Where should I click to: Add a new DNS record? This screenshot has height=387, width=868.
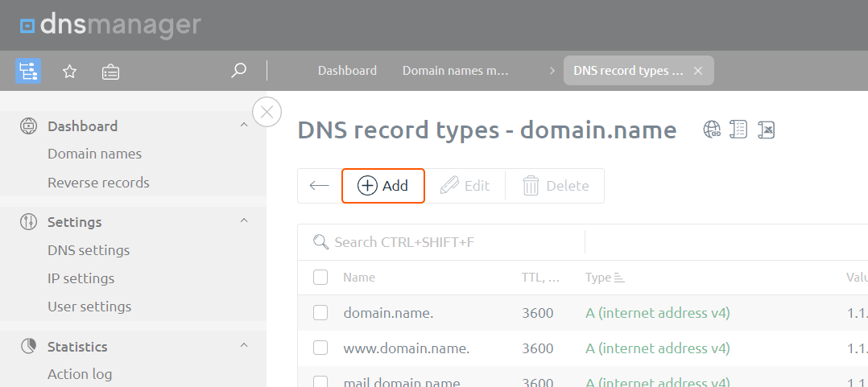click(x=383, y=186)
